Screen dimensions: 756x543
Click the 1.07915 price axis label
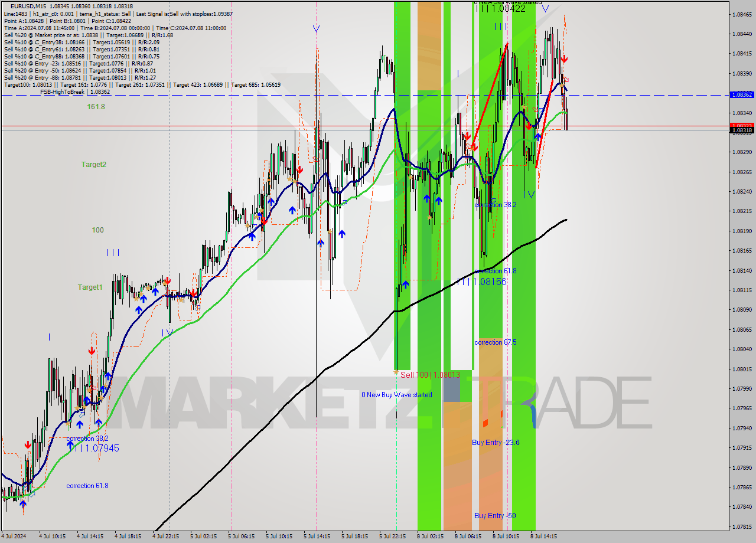coord(741,447)
